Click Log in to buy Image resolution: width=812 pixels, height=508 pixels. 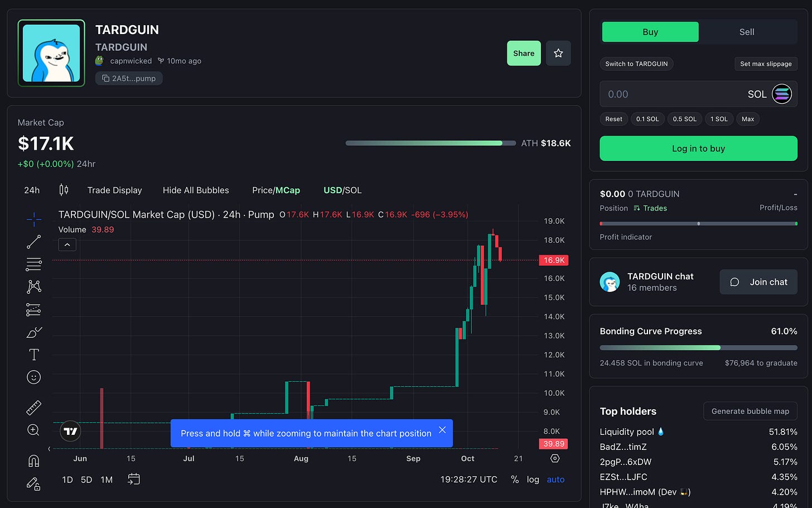click(x=698, y=148)
